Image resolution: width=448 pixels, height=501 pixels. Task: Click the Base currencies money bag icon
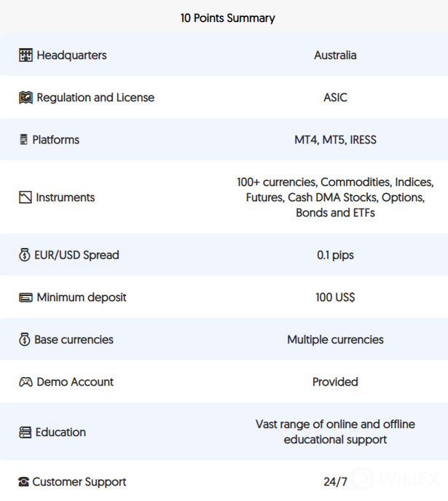25,340
